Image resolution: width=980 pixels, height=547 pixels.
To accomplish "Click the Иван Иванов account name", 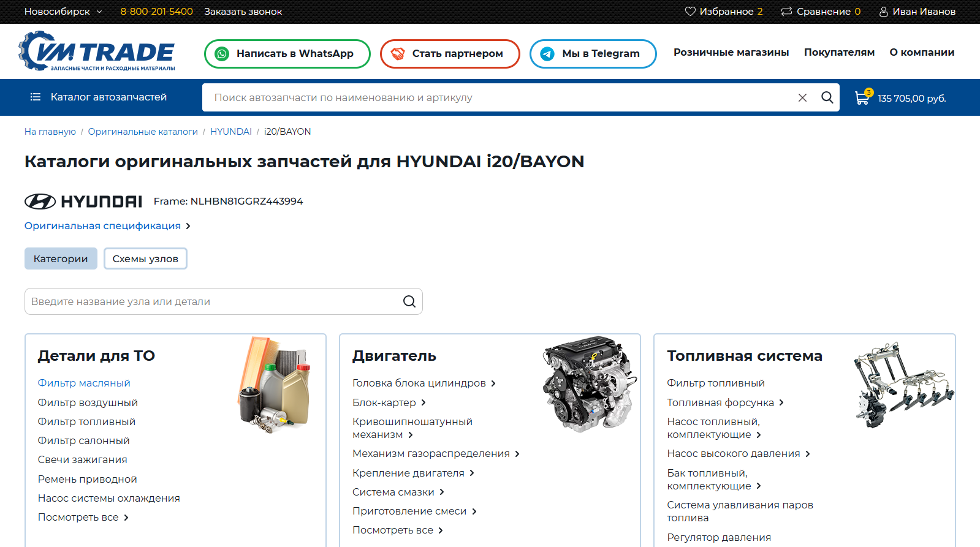I will pyautogui.click(x=924, y=12).
